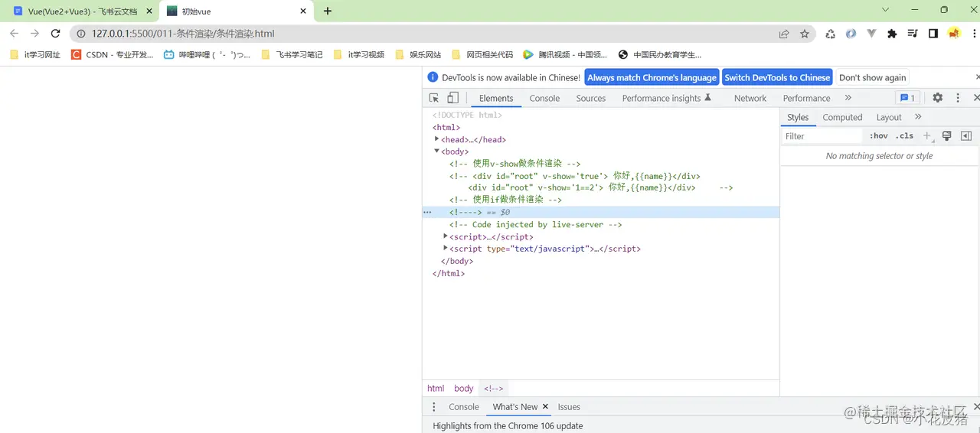Viewport: 980px width, 433px height.
Task: Expand the head element node
Action: (436, 139)
